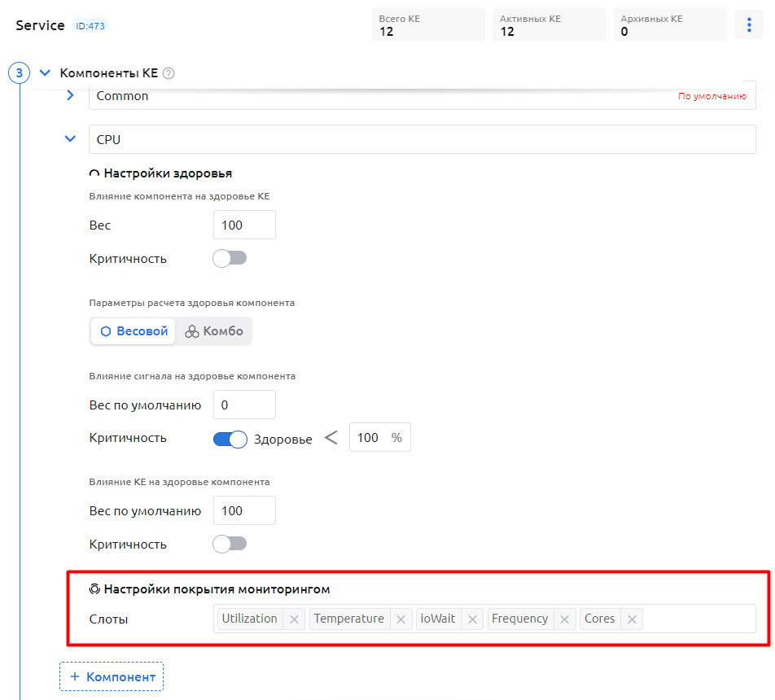
Task: Open the three-dot options menu
Action: pos(749,25)
